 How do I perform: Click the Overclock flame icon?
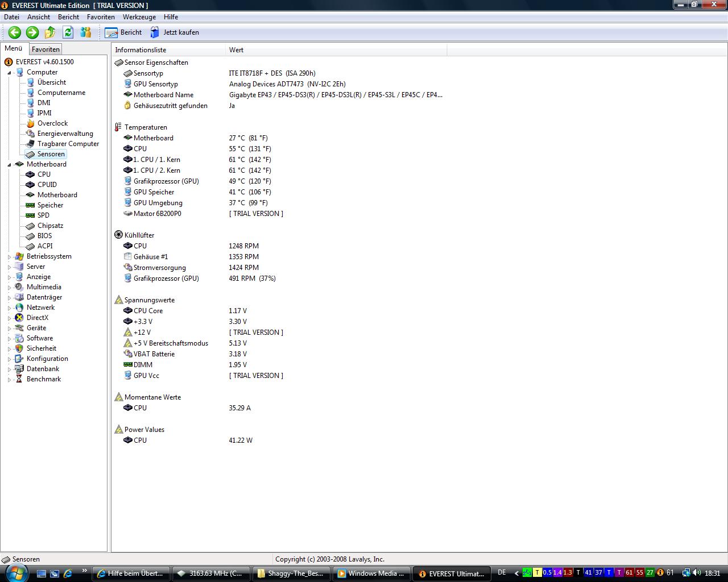(x=30, y=123)
